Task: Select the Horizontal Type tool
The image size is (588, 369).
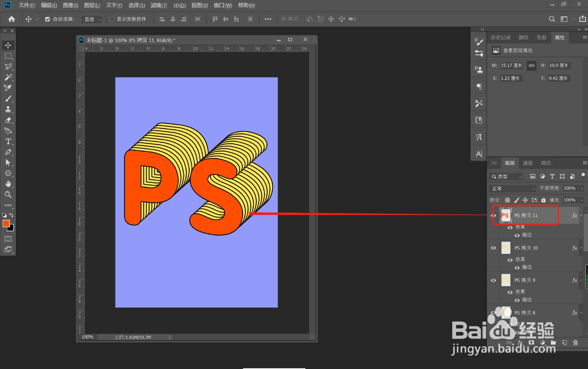Action: [8, 141]
